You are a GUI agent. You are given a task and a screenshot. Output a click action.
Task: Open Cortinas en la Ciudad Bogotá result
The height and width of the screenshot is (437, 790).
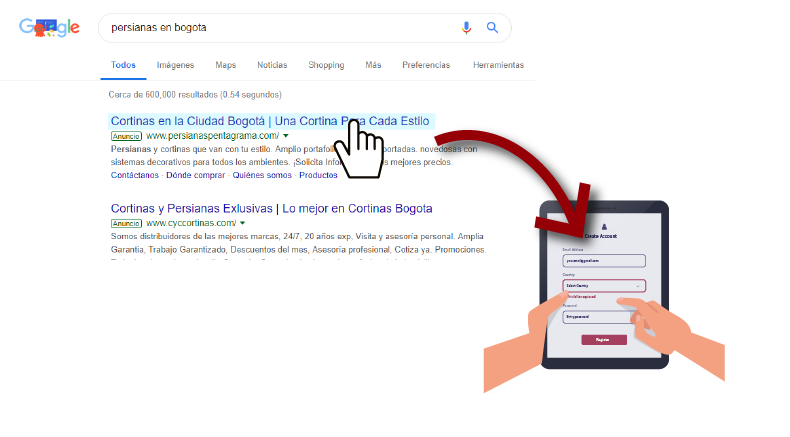[x=270, y=121]
